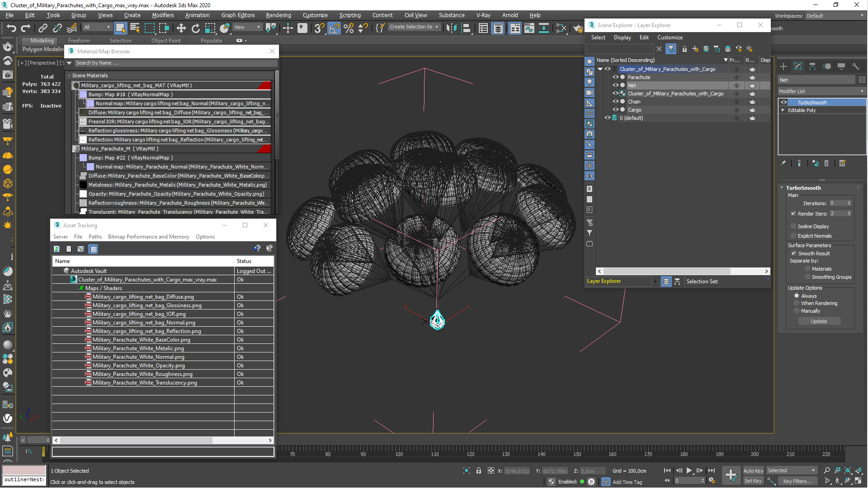Click the lock icon in Scene Explorer toolbar
The image size is (868, 488).
[684, 49]
